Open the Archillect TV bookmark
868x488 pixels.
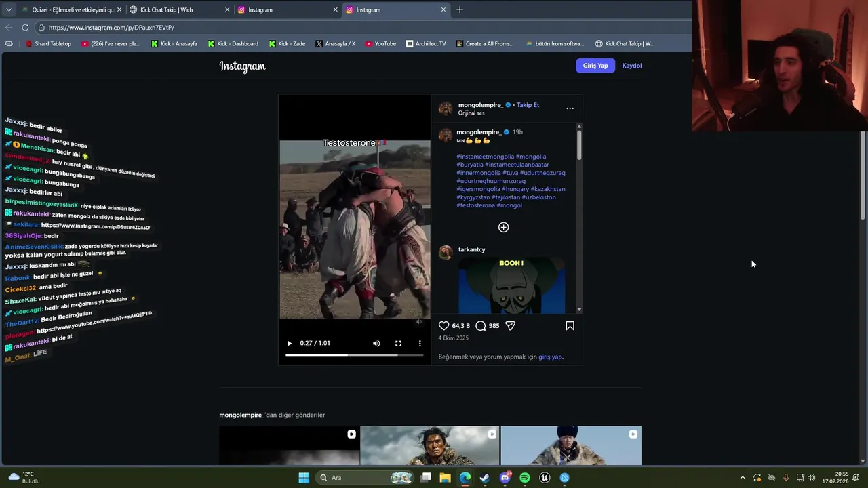(426, 43)
